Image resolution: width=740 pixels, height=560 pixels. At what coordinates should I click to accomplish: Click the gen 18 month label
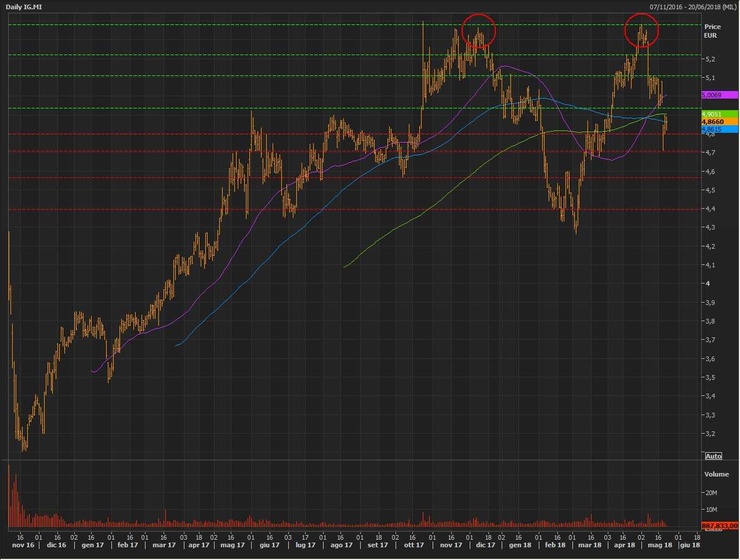point(520,545)
